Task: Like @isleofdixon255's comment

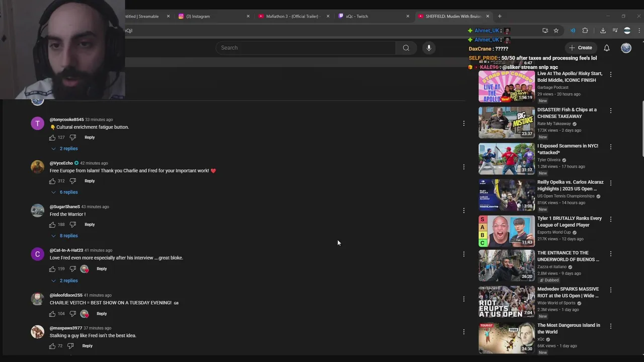Action: (52, 314)
